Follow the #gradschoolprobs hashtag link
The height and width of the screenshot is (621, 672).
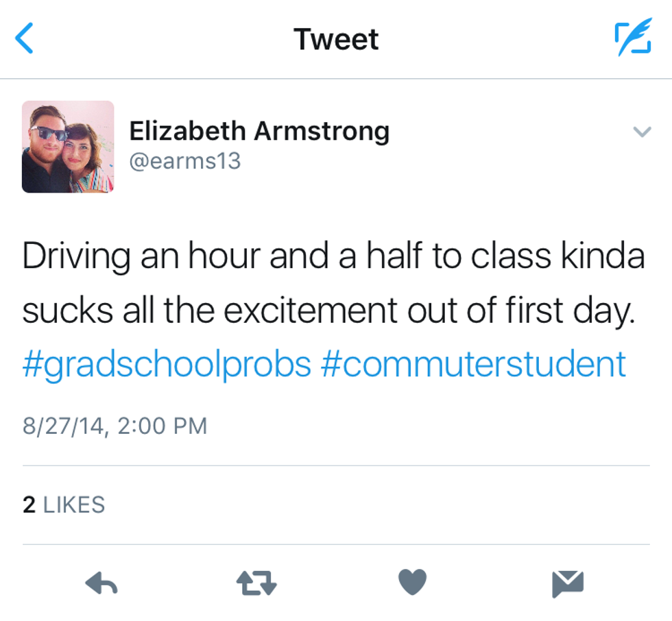[x=167, y=364]
